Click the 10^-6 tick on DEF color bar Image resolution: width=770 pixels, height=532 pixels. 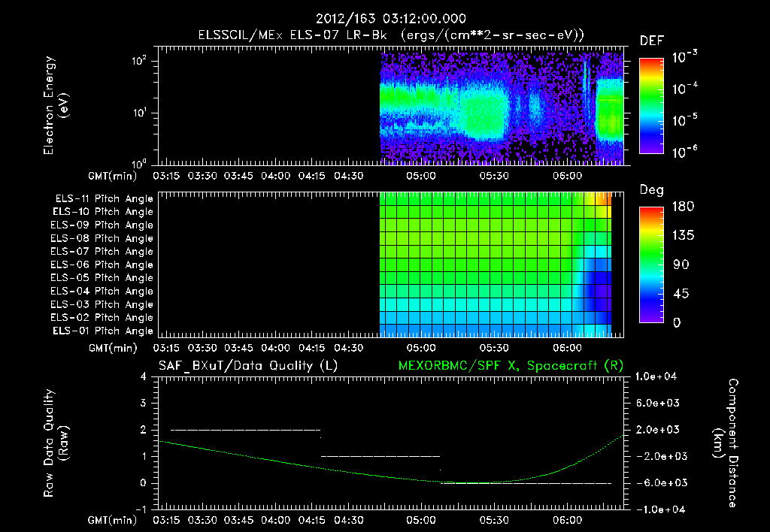click(x=684, y=152)
